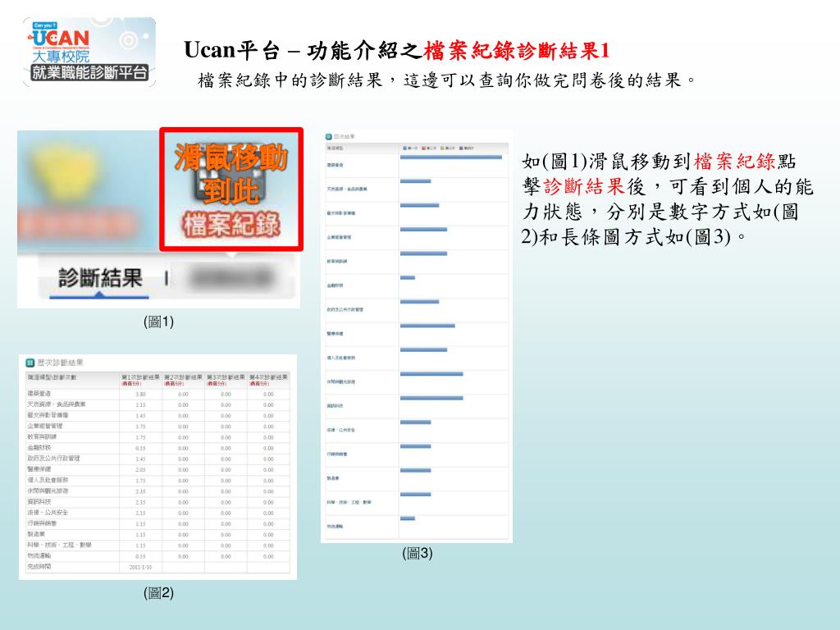This screenshot has height=630, width=840.
Task: Click the red 檔案紀錄診斷結果1 title text
Action: click(x=517, y=51)
